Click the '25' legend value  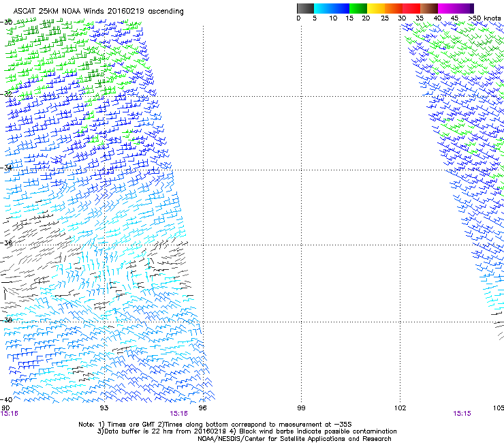click(385, 18)
